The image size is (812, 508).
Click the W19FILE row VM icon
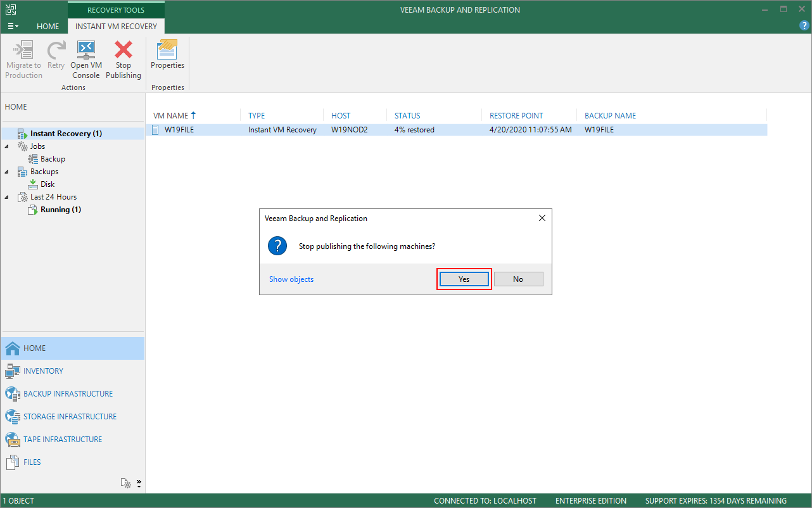tap(156, 130)
